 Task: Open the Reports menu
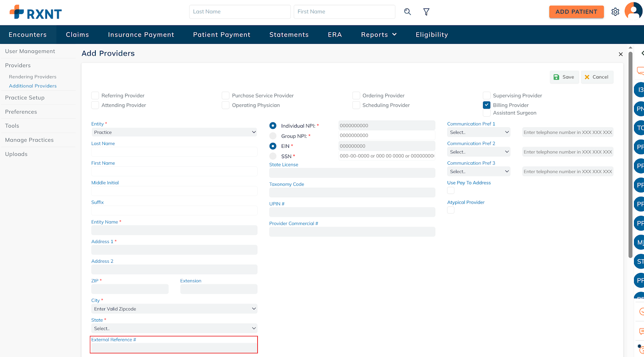[x=378, y=35]
